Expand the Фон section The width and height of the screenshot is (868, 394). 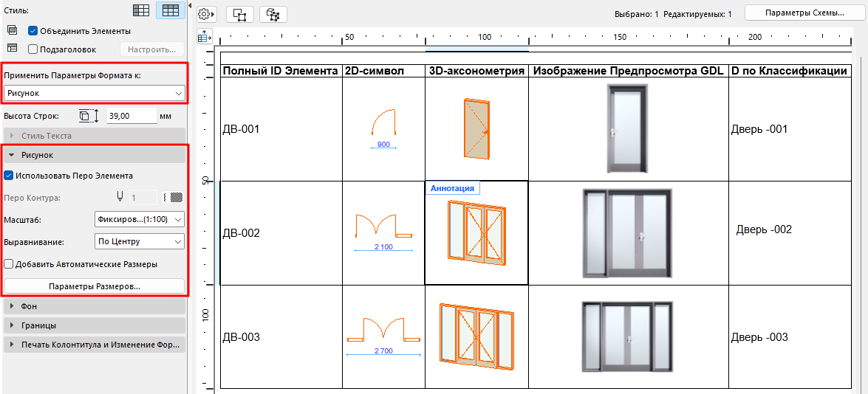94,306
